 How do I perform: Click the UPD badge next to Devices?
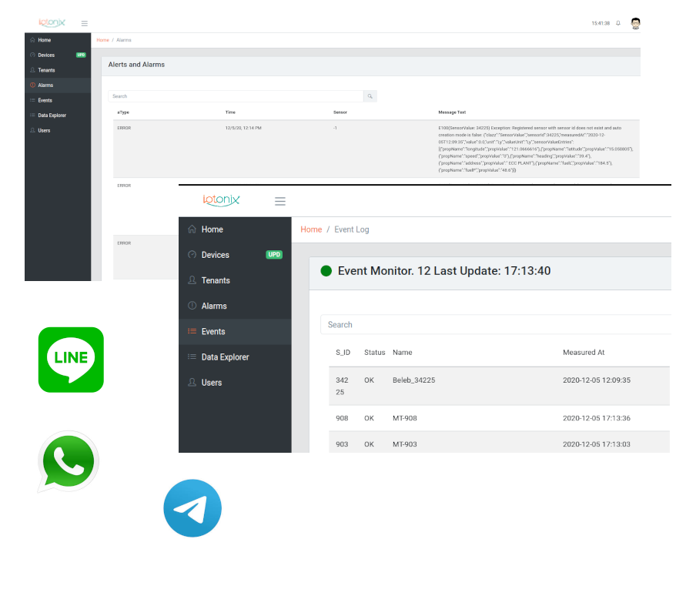(x=273, y=254)
